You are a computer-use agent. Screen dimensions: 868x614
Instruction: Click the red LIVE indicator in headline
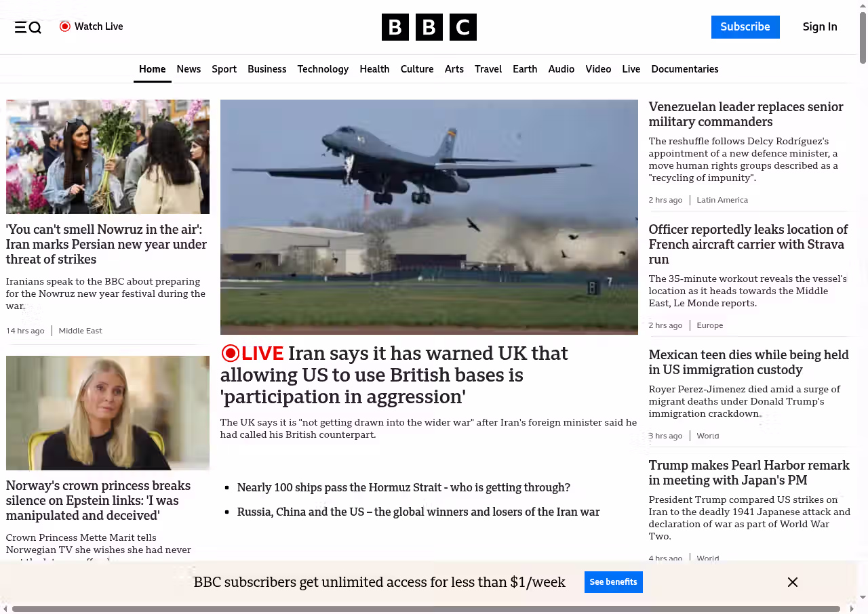coord(252,353)
